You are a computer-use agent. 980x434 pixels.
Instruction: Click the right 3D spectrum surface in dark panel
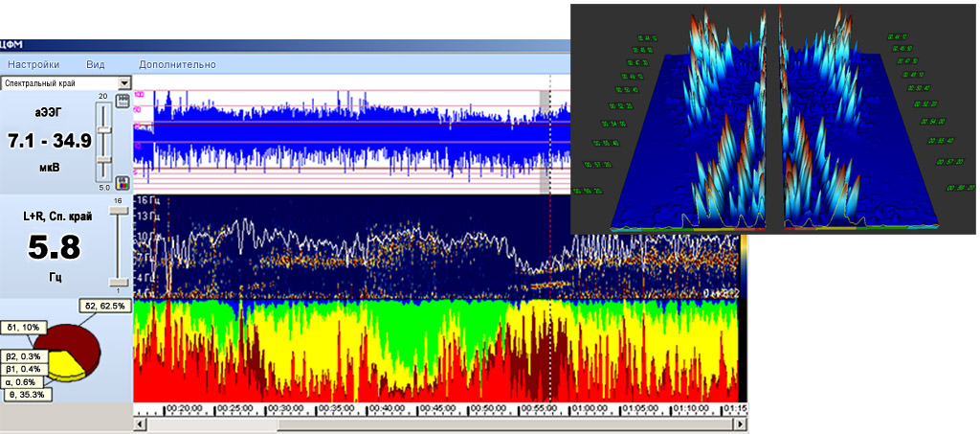[x=859, y=126]
